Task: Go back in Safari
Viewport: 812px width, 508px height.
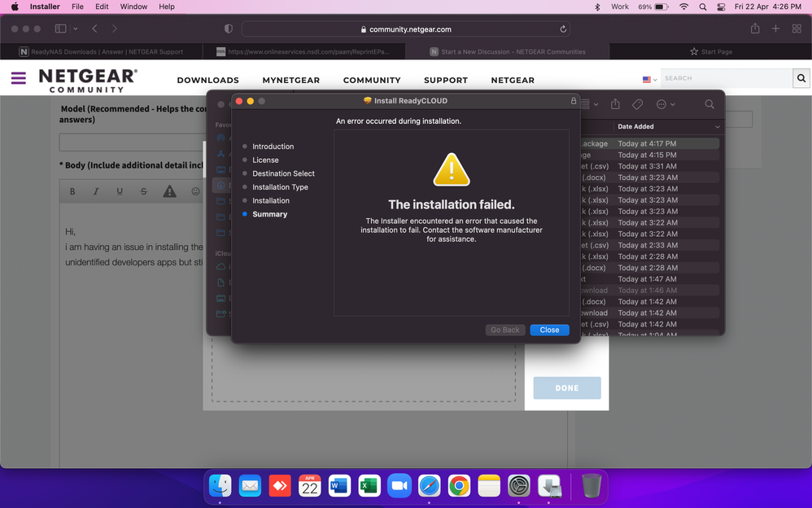Action: 94,29
